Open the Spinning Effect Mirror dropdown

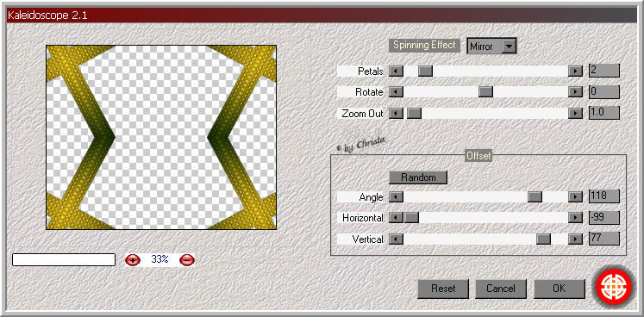point(510,46)
